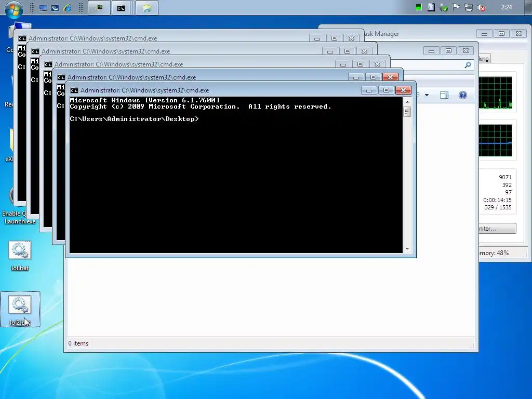Minimize the Task Manager window
The height and width of the screenshot is (399, 532).
tap(484, 34)
